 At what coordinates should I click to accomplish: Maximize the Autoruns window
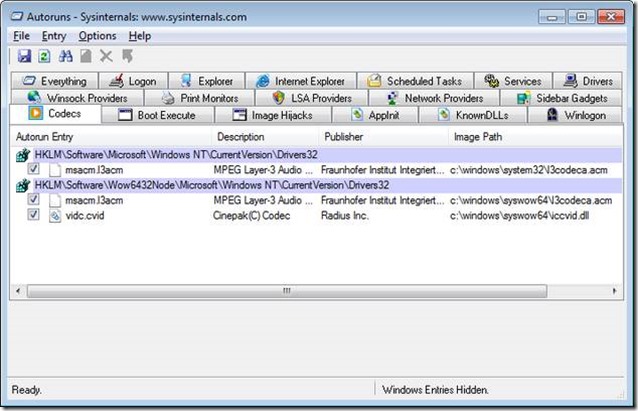[x=581, y=17]
